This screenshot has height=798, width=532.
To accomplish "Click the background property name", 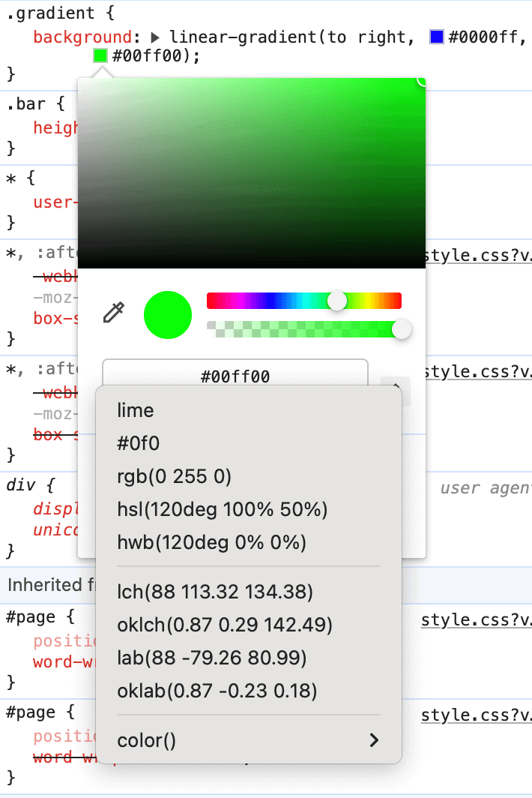I will pos(82,37).
